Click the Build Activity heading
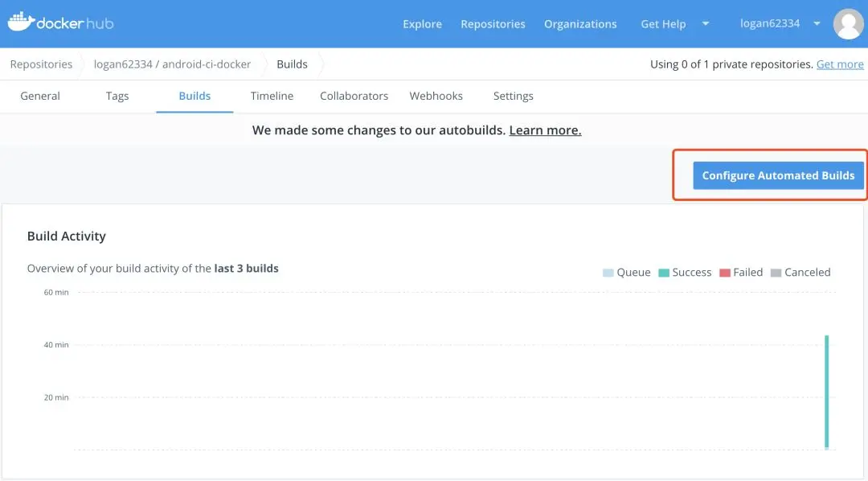868x481 pixels. pos(67,236)
